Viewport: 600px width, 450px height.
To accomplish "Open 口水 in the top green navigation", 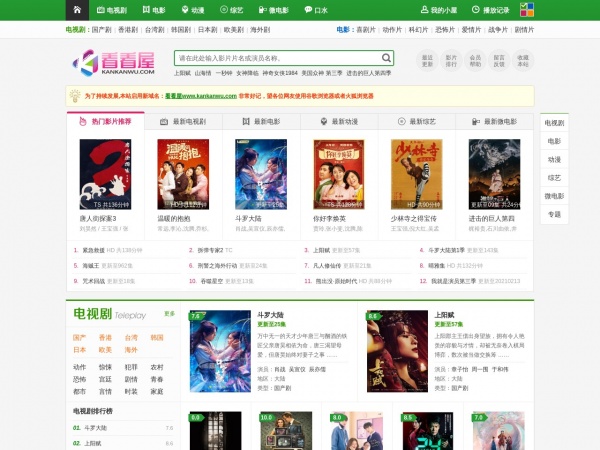I will point(316,10).
